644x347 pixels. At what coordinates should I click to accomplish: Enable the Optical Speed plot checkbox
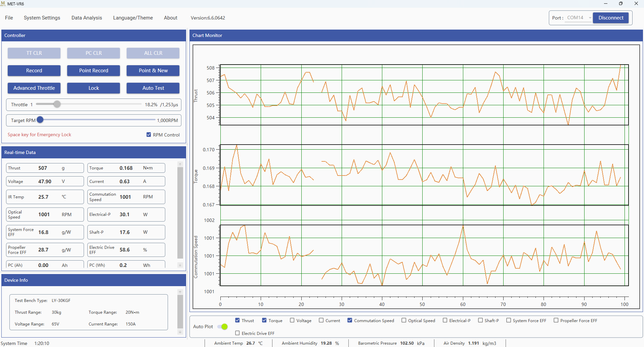coord(404,320)
